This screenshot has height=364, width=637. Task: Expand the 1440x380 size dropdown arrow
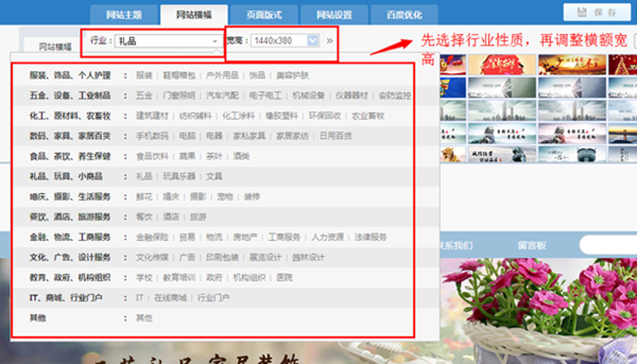(313, 41)
